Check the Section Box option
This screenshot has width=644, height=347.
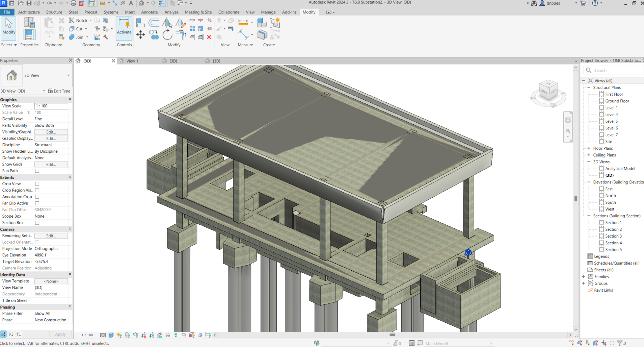click(x=37, y=223)
